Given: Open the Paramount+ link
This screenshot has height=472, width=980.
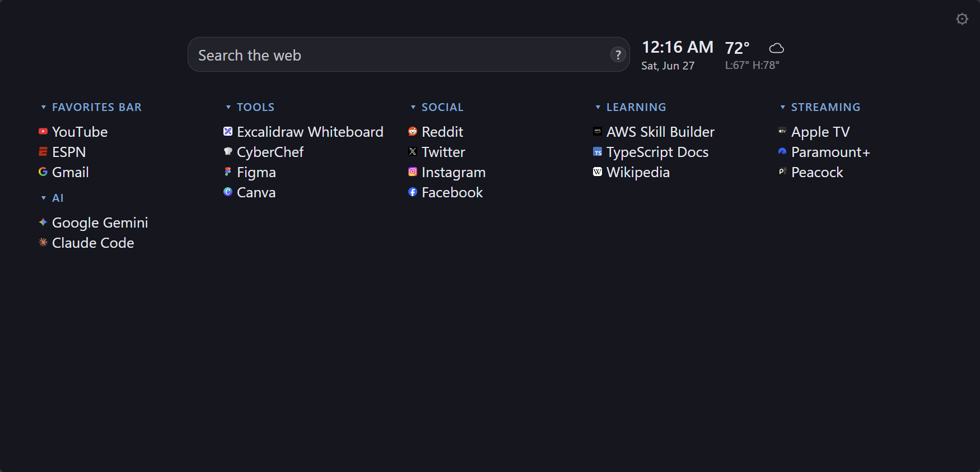Looking at the screenshot, I should (x=830, y=152).
